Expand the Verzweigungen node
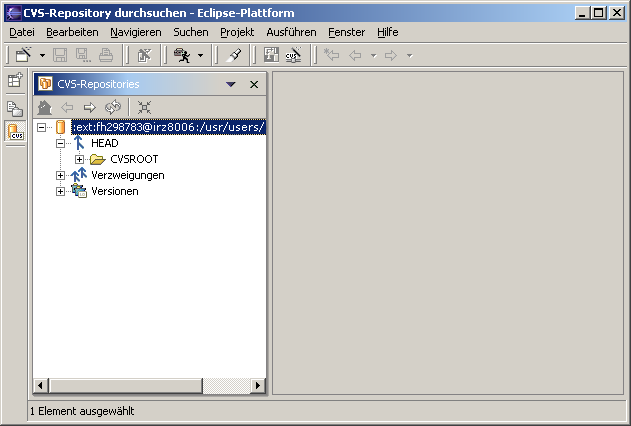This screenshot has height=426, width=631. click(60, 175)
